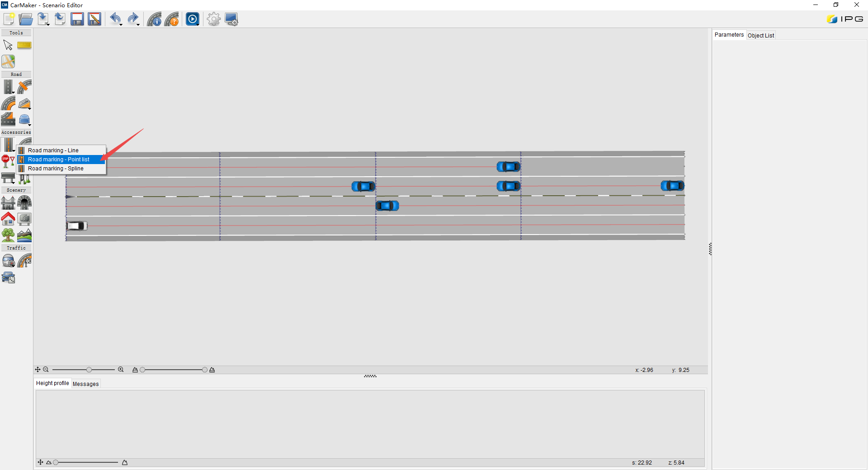The height and width of the screenshot is (470, 868).
Task: Select the red-roof house scenery tool
Action: pyautogui.click(x=8, y=219)
